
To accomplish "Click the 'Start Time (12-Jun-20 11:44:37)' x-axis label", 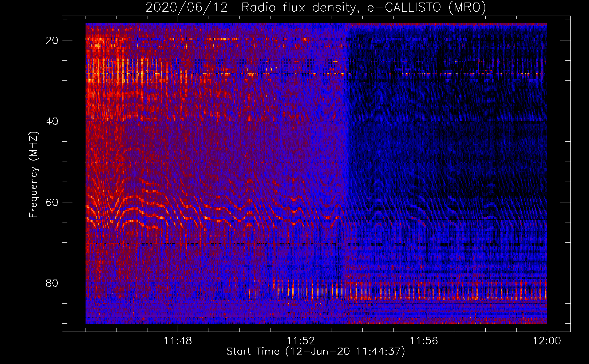I will 316,352.
